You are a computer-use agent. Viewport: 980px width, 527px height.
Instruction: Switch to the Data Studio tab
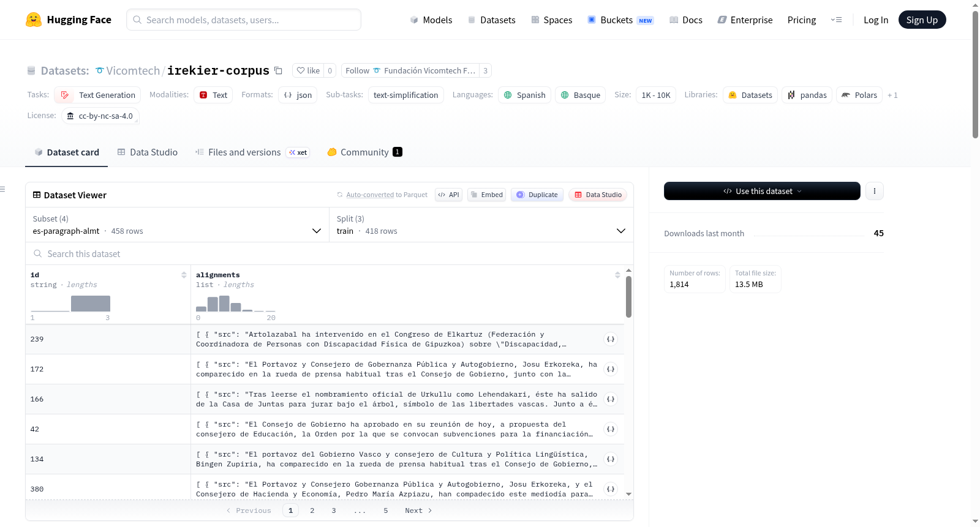(x=147, y=152)
